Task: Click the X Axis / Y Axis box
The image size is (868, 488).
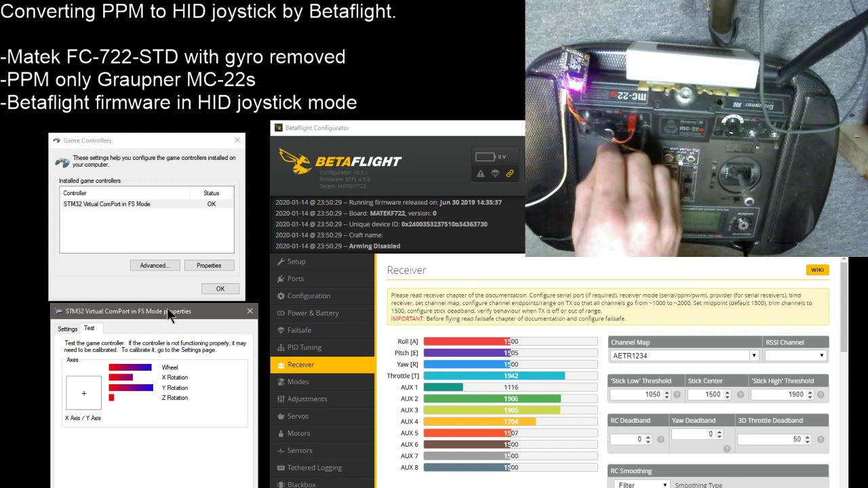Action: click(83, 393)
